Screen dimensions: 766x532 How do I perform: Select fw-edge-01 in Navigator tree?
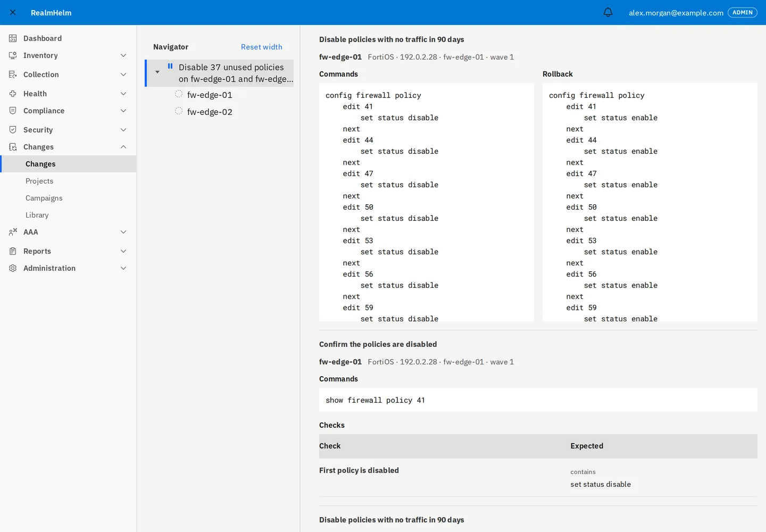pyautogui.click(x=210, y=95)
